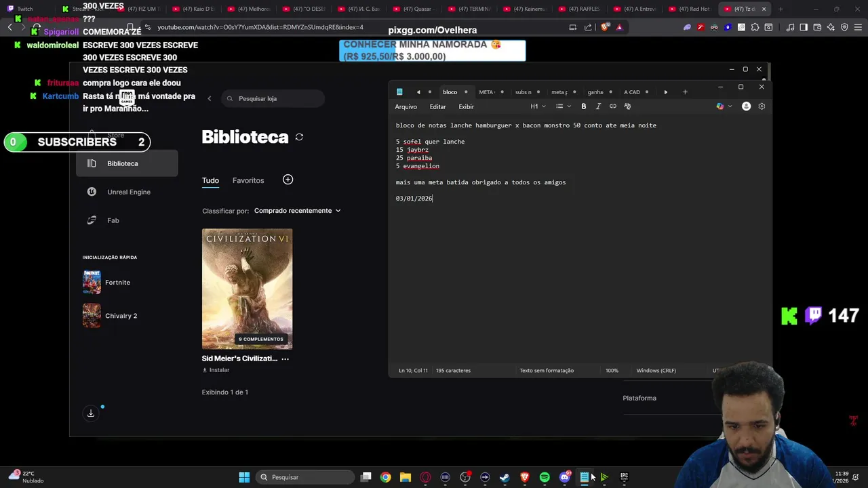Click Instalar under Civilization VI
This screenshot has height=488, width=868.
[216, 370]
